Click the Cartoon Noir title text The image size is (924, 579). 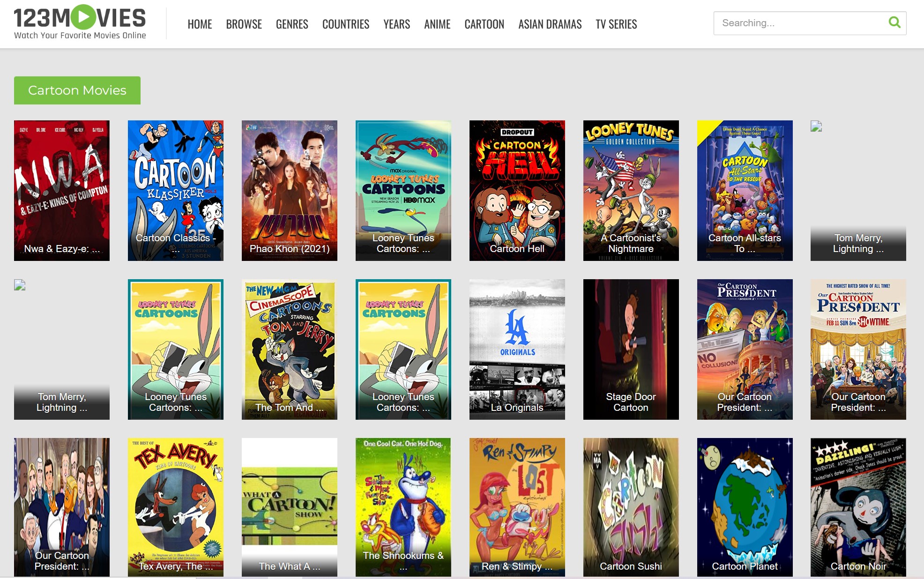point(858,566)
